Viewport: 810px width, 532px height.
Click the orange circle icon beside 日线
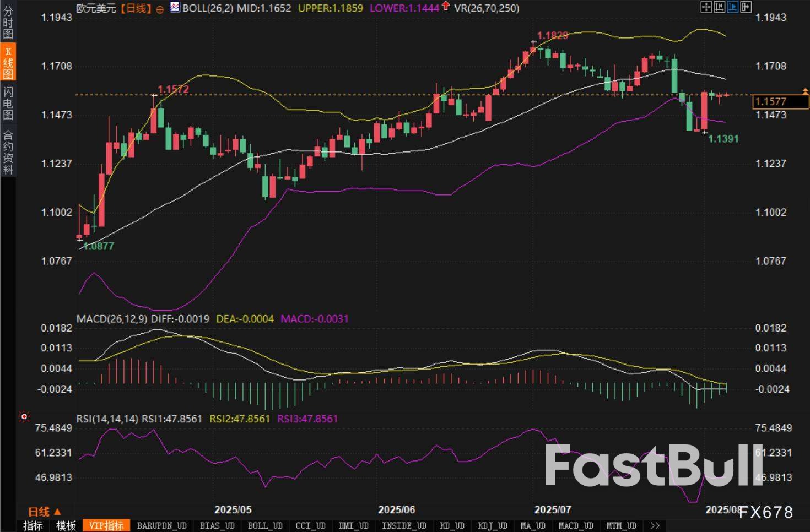pyautogui.click(x=160, y=9)
